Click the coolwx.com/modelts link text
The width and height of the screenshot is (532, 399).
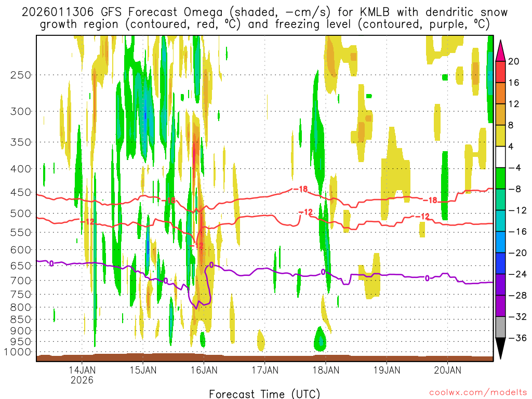478,393
